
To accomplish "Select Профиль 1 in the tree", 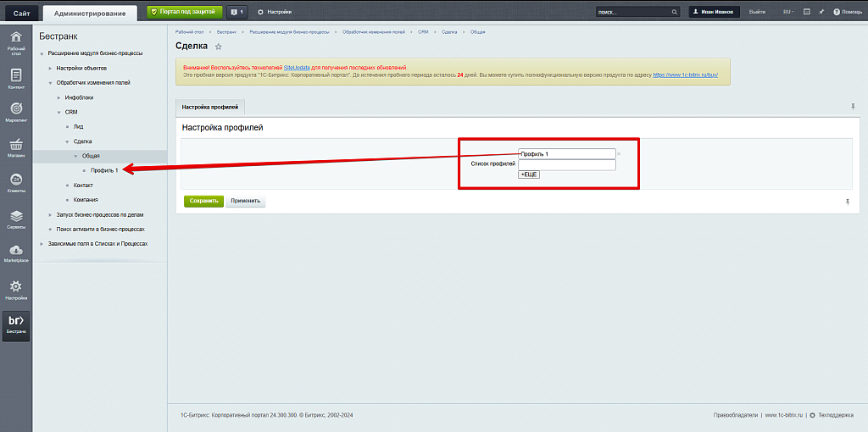I will [x=104, y=170].
